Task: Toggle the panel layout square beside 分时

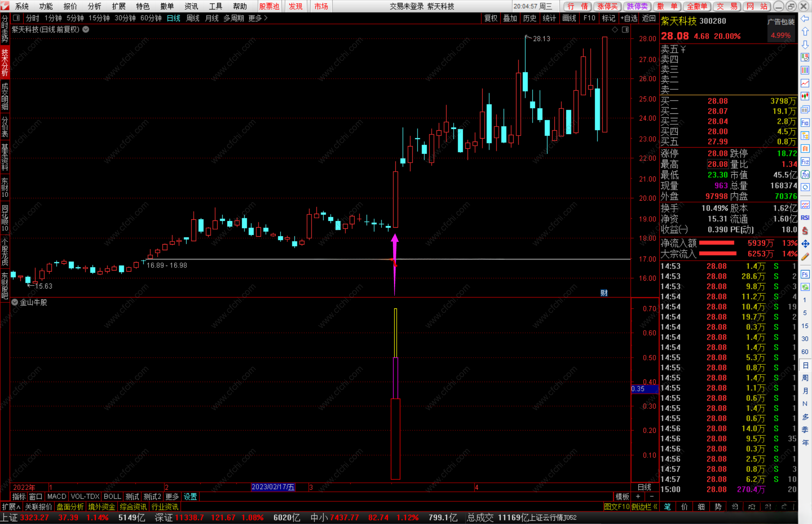Action: click(16, 18)
